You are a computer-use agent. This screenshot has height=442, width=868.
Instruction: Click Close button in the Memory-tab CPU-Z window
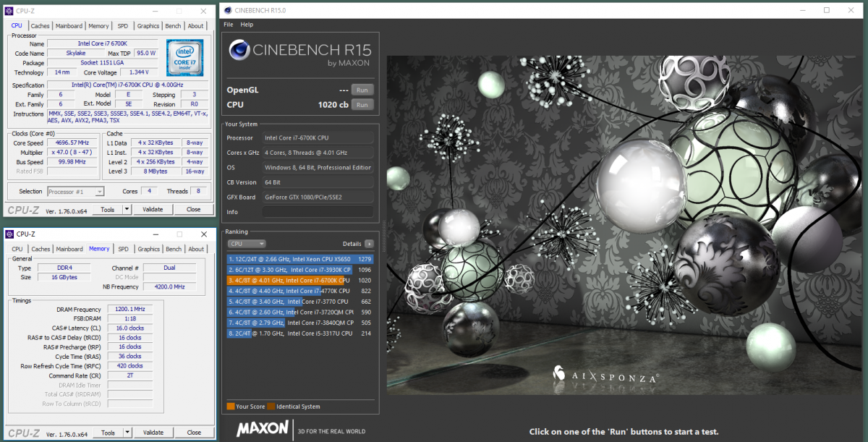(x=194, y=433)
